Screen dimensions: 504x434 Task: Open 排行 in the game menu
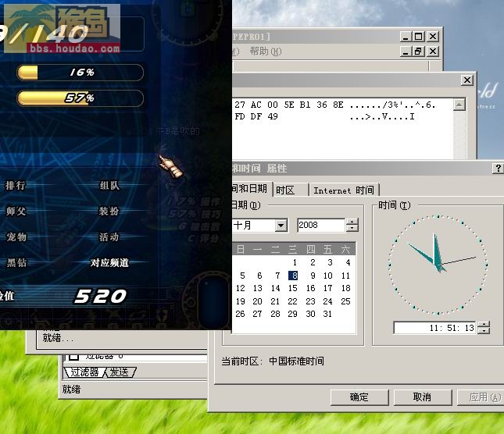click(x=15, y=185)
